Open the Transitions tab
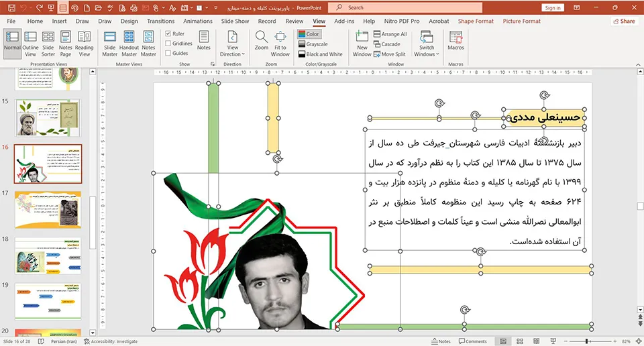The width and height of the screenshot is (644, 346). click(x=160, y=21)
